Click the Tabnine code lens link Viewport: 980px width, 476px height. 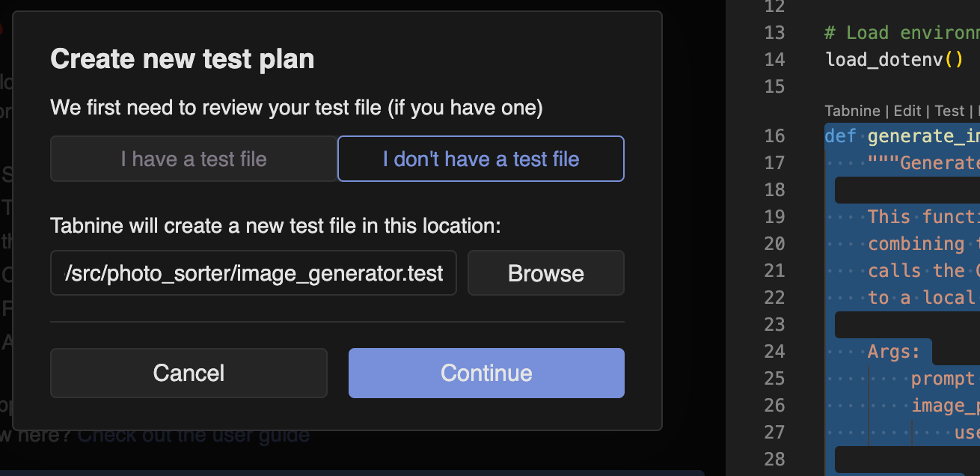point(852,111)
